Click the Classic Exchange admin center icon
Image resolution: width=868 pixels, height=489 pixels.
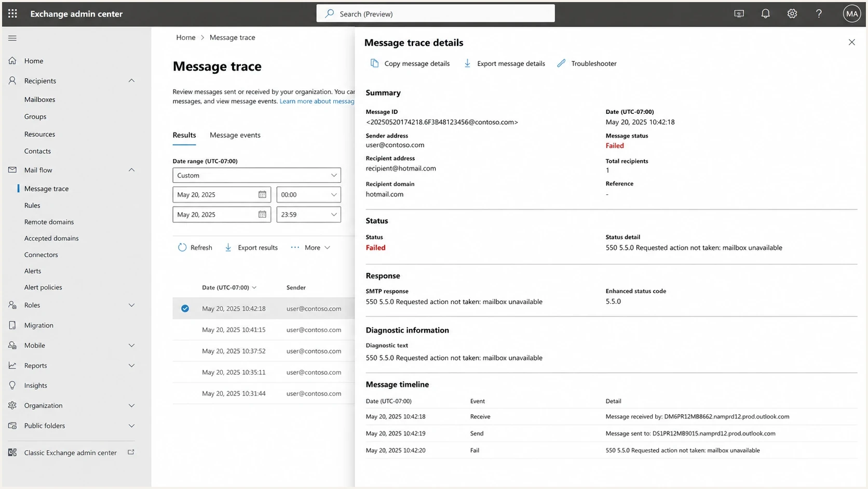[x=12, y=453]
